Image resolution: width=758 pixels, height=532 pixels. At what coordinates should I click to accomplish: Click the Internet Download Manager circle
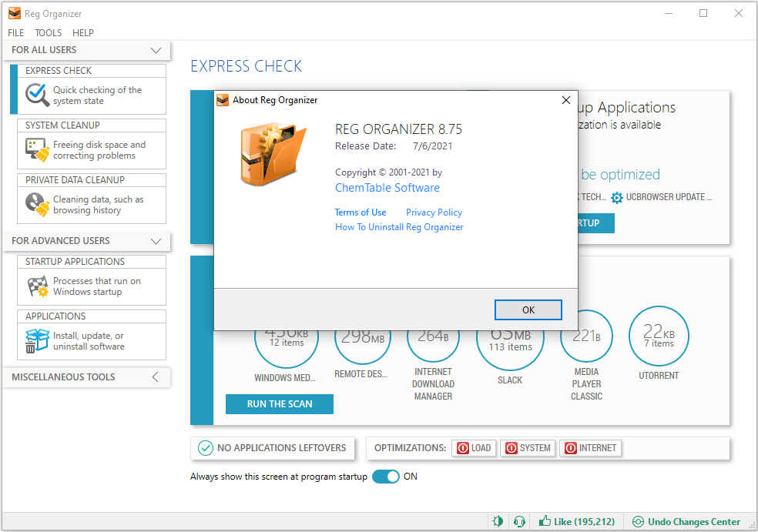(433, 346)
